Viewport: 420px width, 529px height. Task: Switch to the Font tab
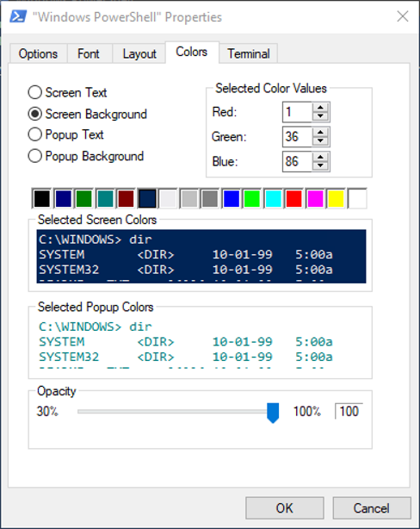[x=89, y=53]
